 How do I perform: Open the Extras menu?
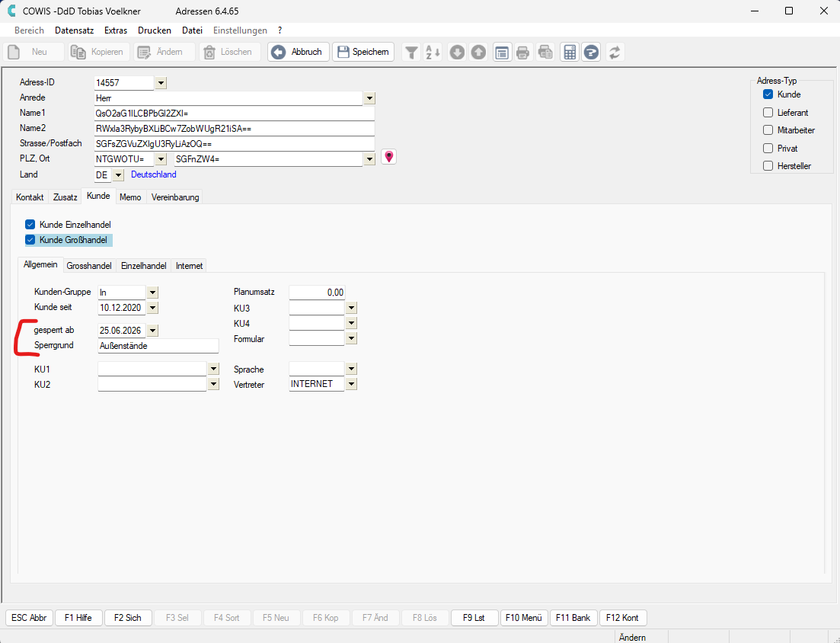coord(116,30)
